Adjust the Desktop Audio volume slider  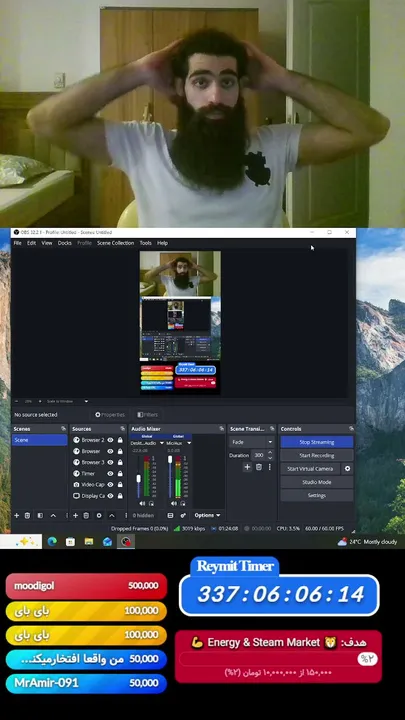[x=139, y=477]
